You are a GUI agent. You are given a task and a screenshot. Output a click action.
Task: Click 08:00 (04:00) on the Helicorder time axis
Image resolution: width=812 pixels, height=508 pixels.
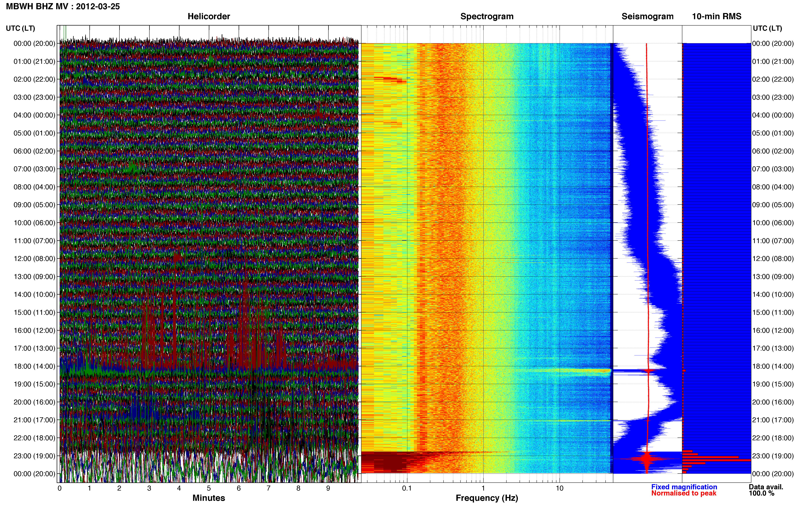tap(34, 187)
